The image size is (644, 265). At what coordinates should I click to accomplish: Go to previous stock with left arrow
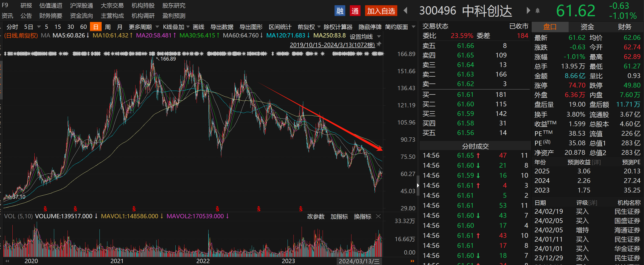(x=405, y=10)
